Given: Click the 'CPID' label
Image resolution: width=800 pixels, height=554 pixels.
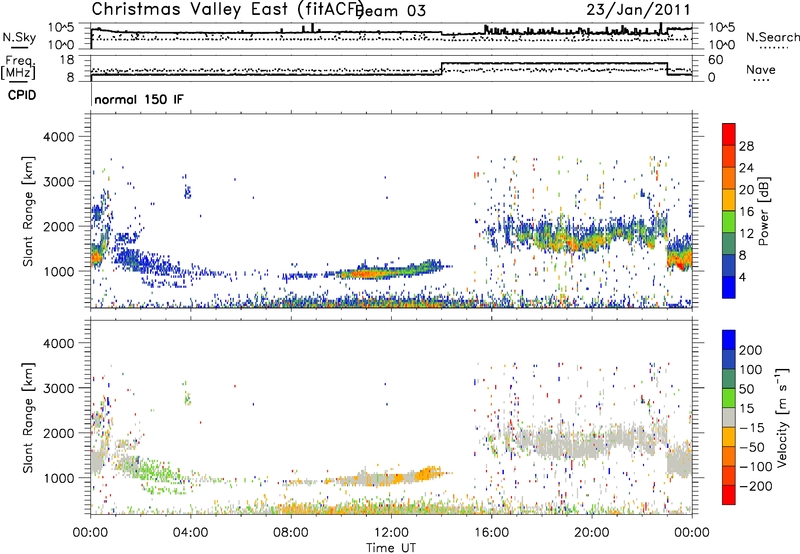Looking at the screenshot, I should point(22,95).
